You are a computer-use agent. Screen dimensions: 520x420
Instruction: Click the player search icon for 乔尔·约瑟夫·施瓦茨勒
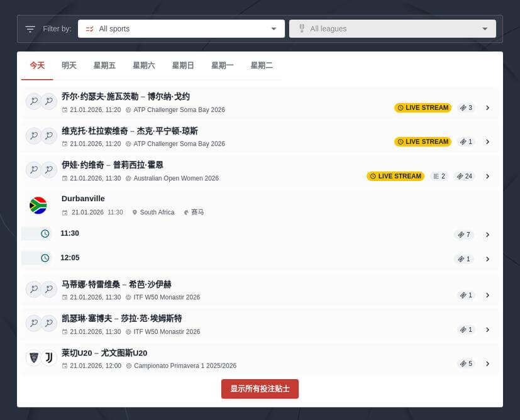pyautogui.click(x=33, y=101)
